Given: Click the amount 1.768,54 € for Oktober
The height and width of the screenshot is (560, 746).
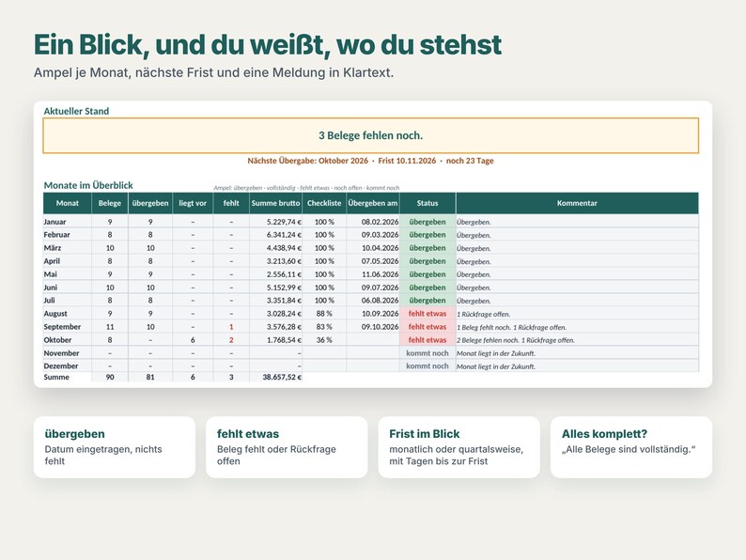Looking at the screenshot, I should coord(284,340).
